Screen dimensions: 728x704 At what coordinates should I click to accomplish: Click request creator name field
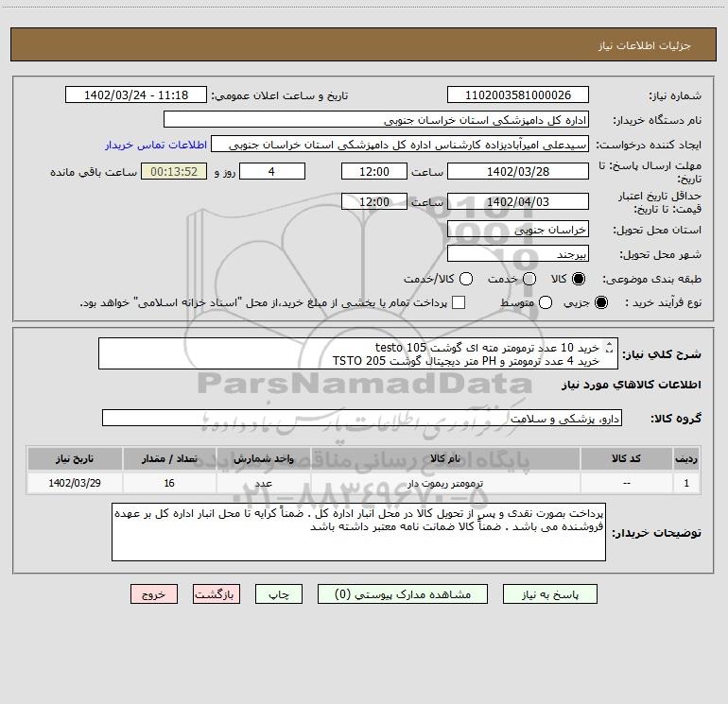pyautogui.click(x=400, y=145)
